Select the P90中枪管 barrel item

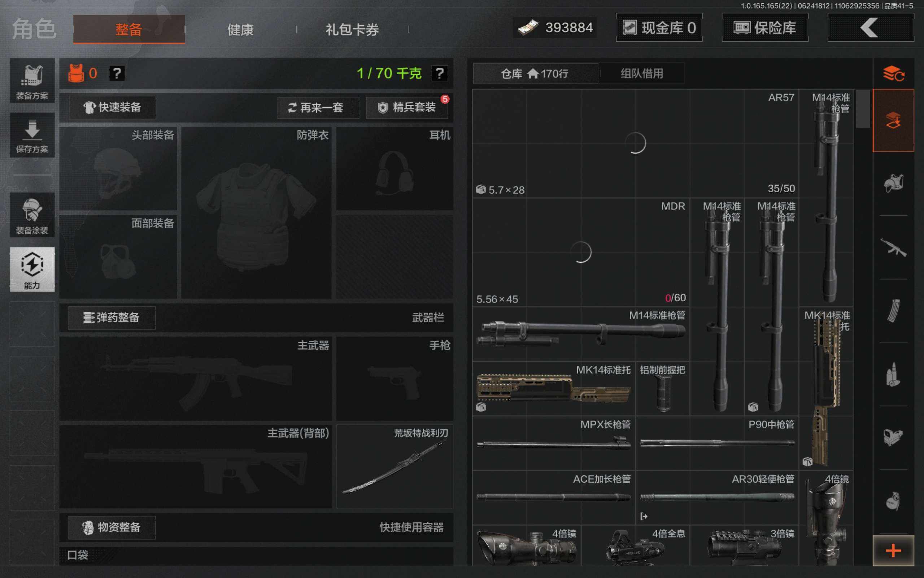point(717,443)
